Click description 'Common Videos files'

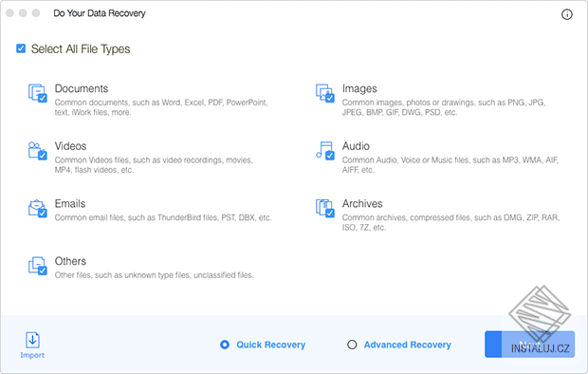(x=154, y=165)
